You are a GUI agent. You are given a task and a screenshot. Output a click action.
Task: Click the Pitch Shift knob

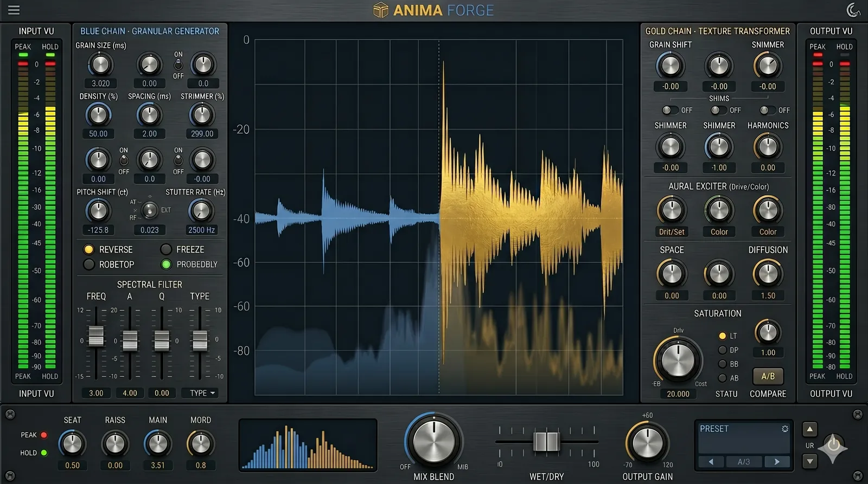coord(98,211)
